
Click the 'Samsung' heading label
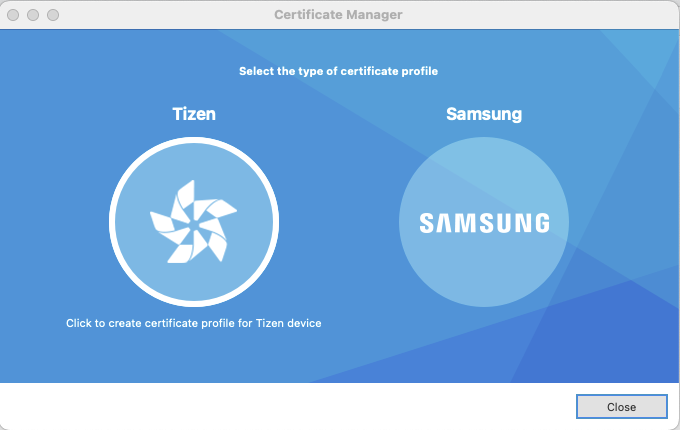(x=484, y=114)
